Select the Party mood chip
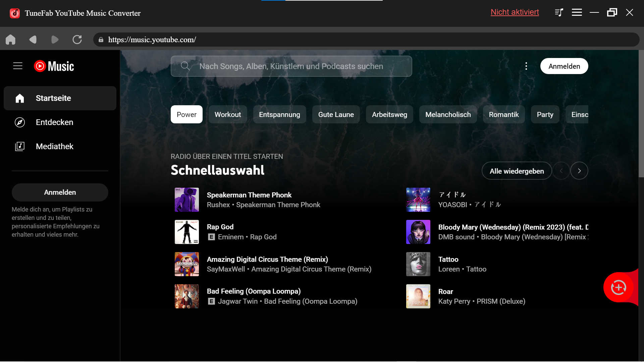The image size is (644, 362). [545, 114]
